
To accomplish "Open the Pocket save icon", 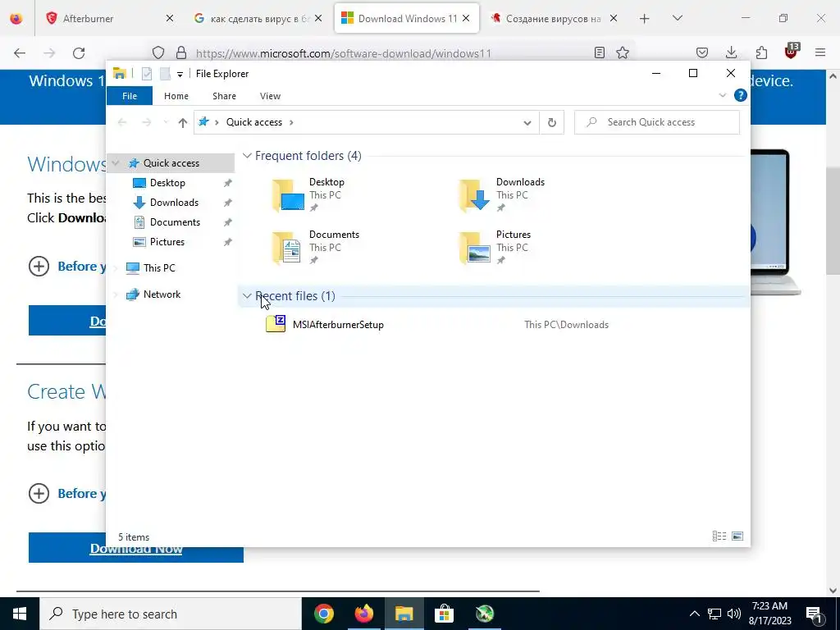I will tap(702, 52).
